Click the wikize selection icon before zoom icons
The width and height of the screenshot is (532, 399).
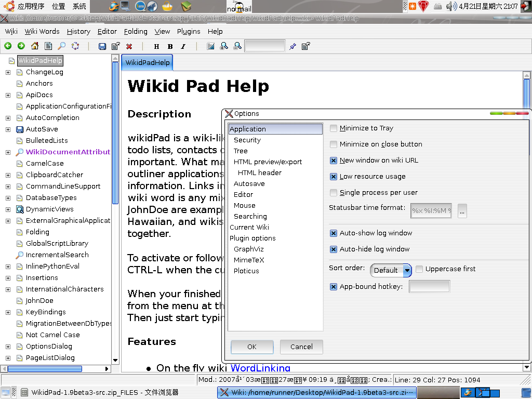point(210,46)
